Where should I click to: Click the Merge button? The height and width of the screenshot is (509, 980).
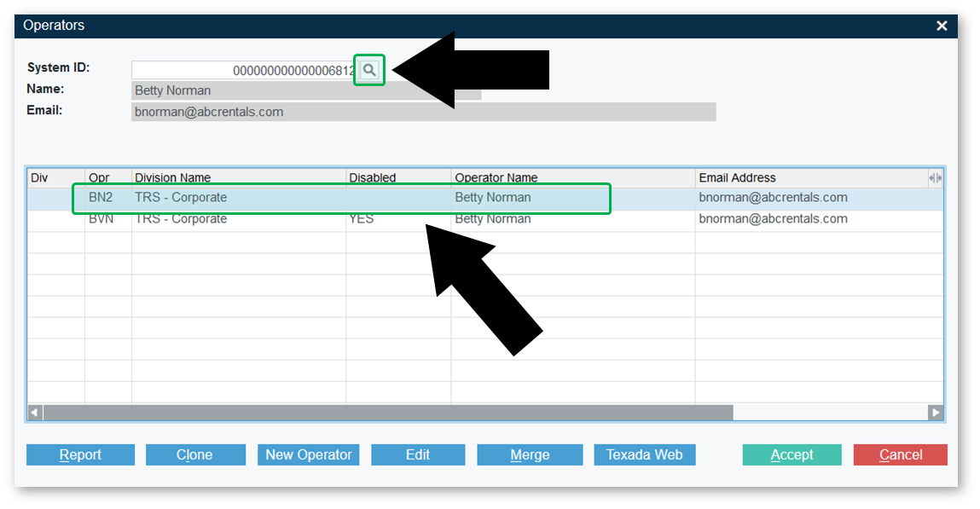click(530, 455)
